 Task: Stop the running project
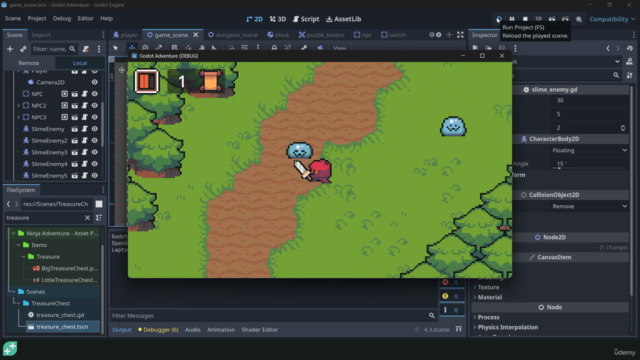tap(525, 19)
